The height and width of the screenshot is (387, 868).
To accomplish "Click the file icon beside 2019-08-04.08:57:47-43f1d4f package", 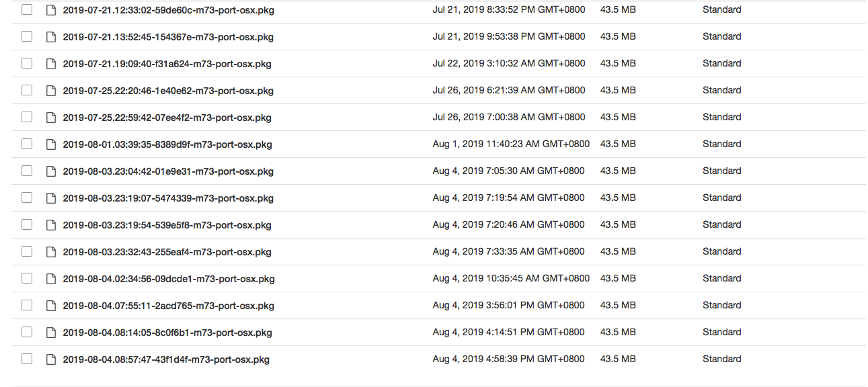I will [x=51, y=359].
